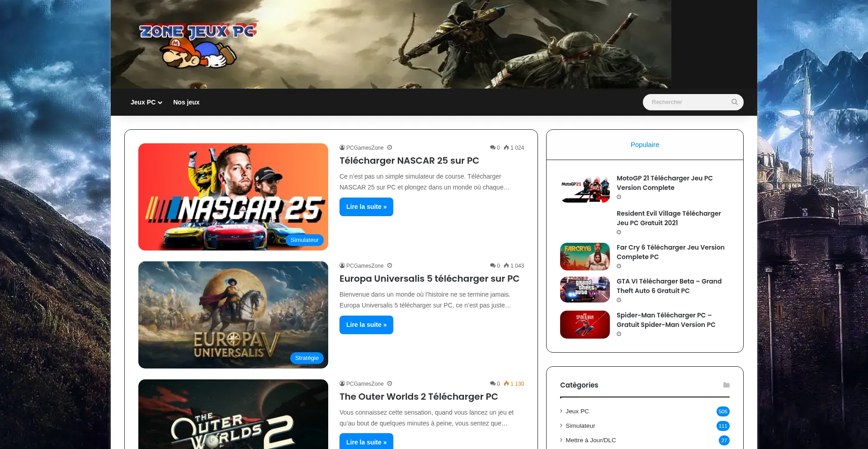Click the clock icon under MotoGP 21
Image resolution: width=868 pixels, height=449 pixels.
click(x=619, y=197)
